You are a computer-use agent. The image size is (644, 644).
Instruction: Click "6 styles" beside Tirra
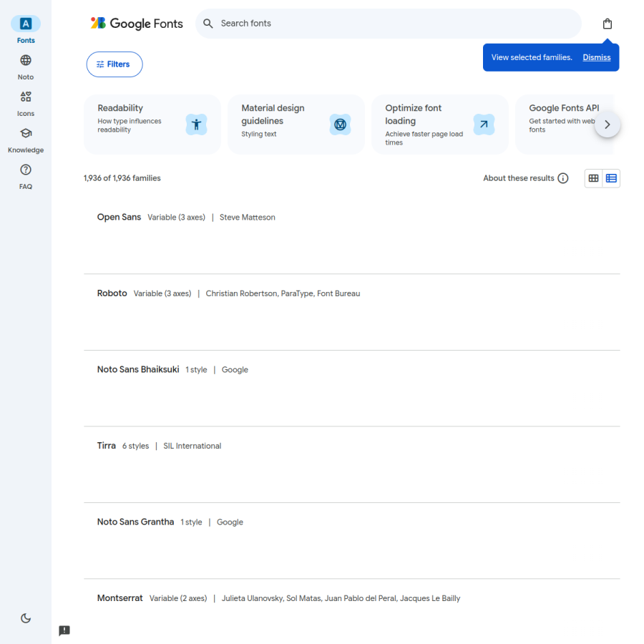(135, 446)
